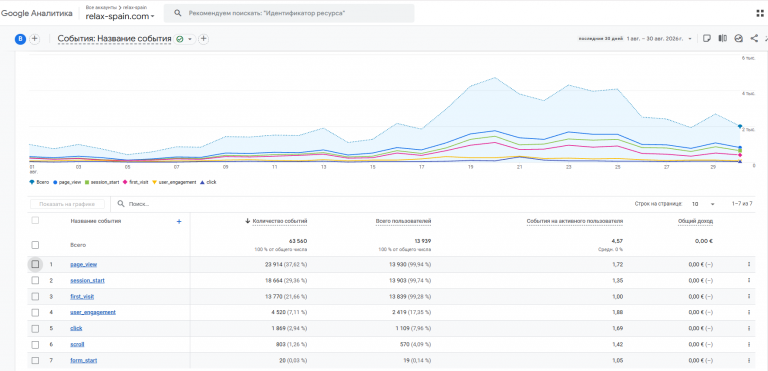This screenshot has width=768, height=371.
Task: Click the blue B comparison avatar
Action: pyautogui.click(x=20, y=39)
